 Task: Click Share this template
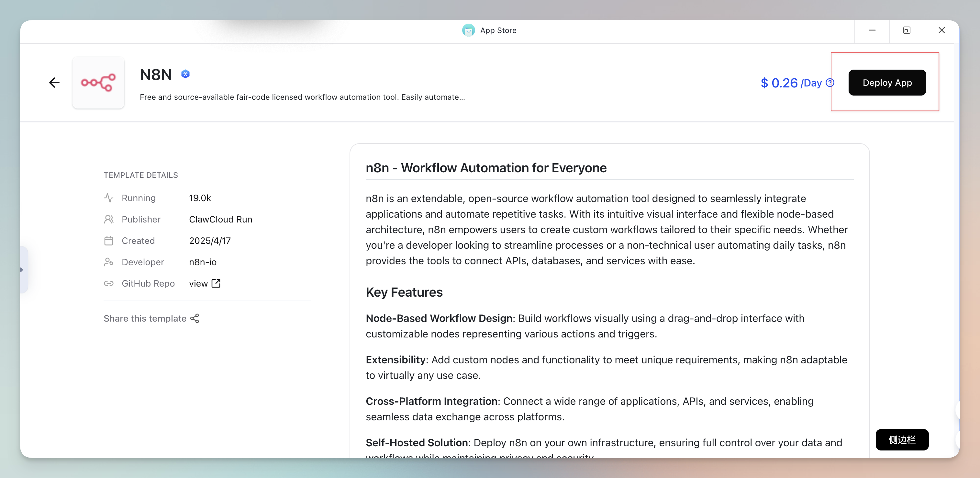click(x=151, y=319)
